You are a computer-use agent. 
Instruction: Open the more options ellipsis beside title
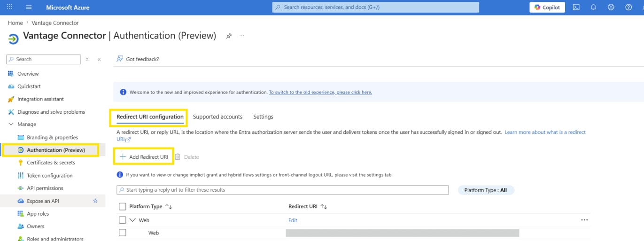click(x=242, y=36)
